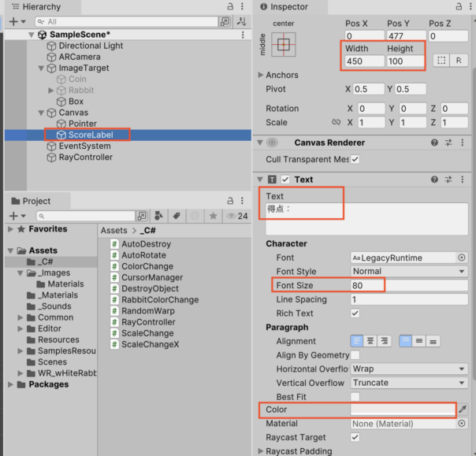This screenshot has width=476, height=456.
Task: Enable the Best Fit checkbox
Action: pos(355,396)
